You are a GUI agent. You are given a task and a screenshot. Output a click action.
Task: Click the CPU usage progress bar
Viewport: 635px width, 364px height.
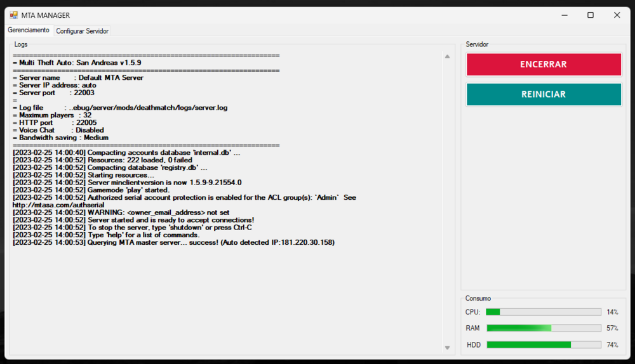pyautogui.click(x=543, y=312)
